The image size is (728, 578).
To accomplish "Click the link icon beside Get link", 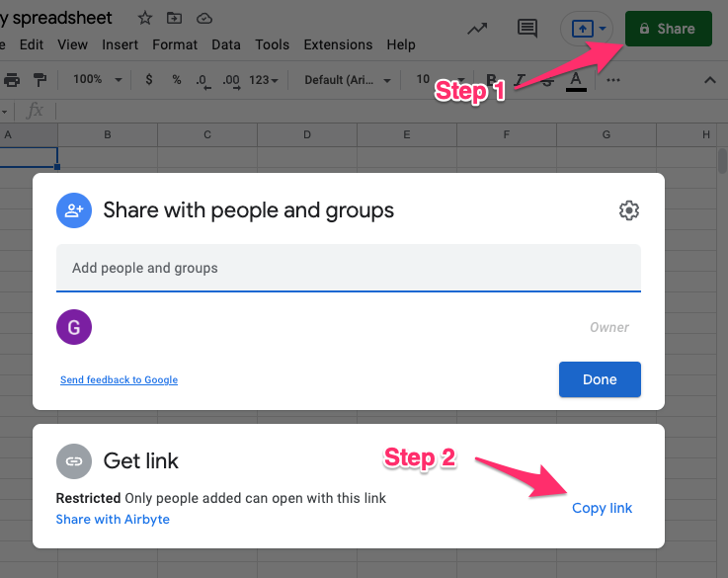I will click(74, 460).
